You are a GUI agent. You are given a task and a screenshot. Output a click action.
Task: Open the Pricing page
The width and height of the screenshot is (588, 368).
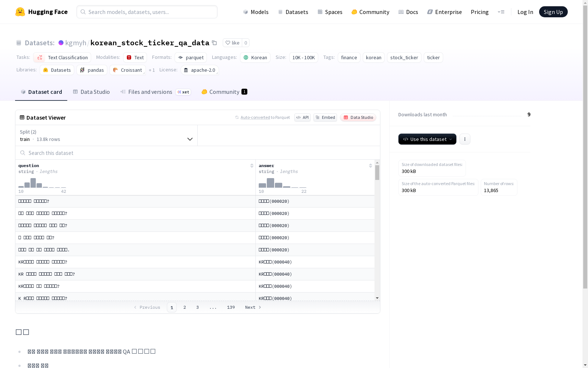(x=480, y=12)
